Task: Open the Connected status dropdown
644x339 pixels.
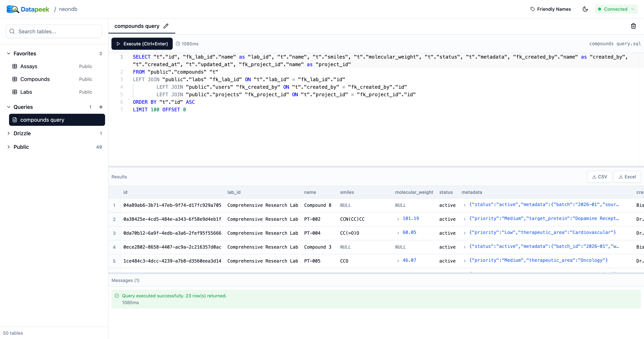Action: point(616,9)
